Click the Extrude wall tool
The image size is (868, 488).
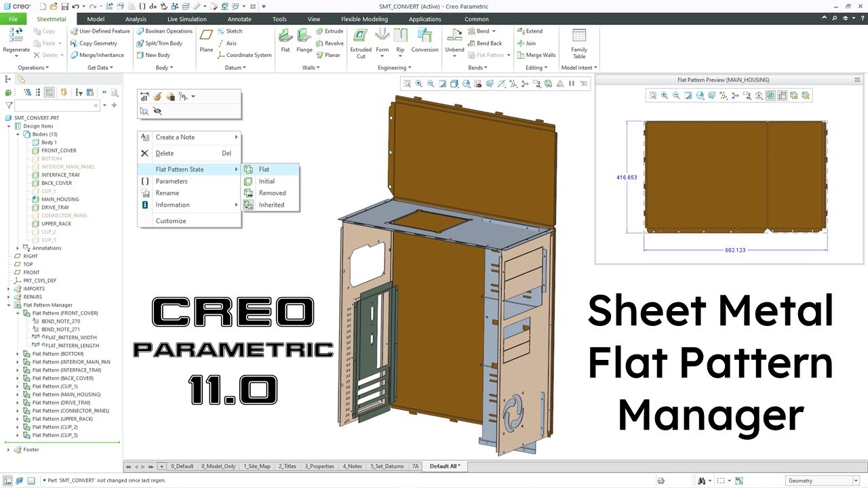tap(329, 31)
